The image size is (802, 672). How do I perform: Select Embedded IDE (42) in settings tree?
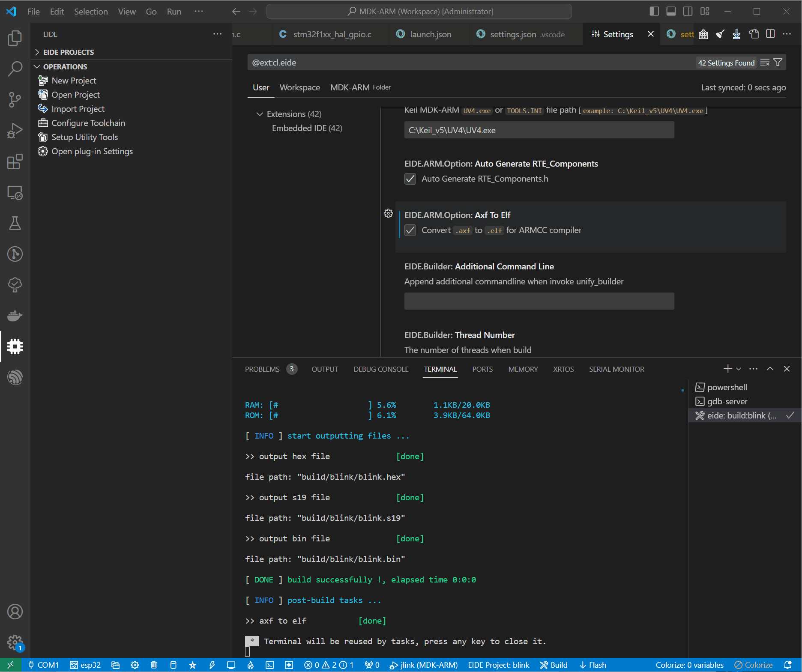307,128
